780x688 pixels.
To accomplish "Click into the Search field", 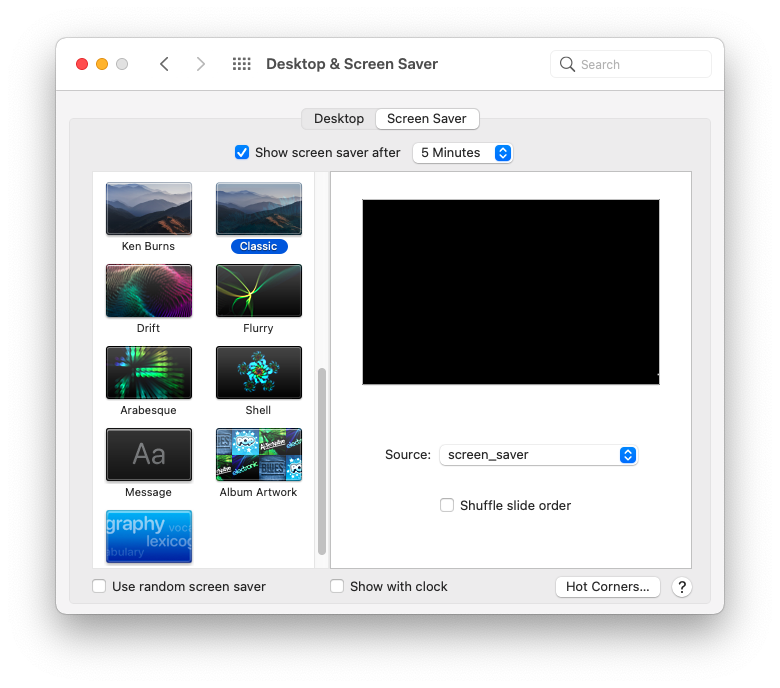I will point(631,64).
